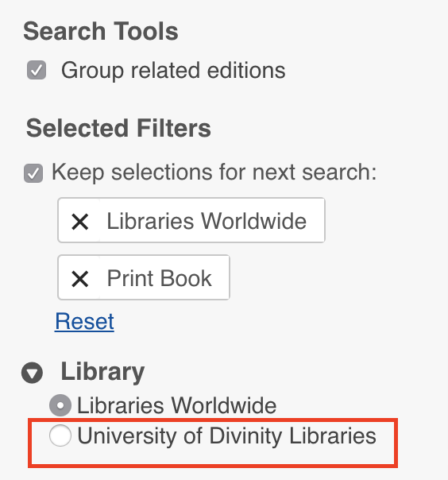Click the Library section heading
This screenshot has width=448, height=480.
coord(102,372)
